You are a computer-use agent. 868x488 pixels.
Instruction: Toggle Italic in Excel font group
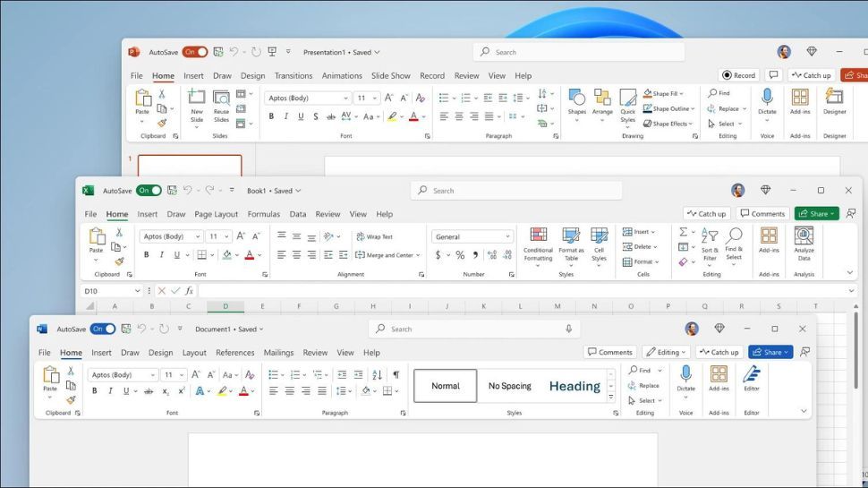[162, 255]
